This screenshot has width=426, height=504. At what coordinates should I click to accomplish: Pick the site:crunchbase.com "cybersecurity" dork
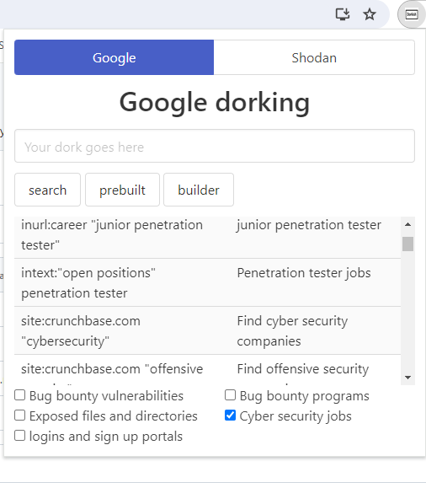207,330
